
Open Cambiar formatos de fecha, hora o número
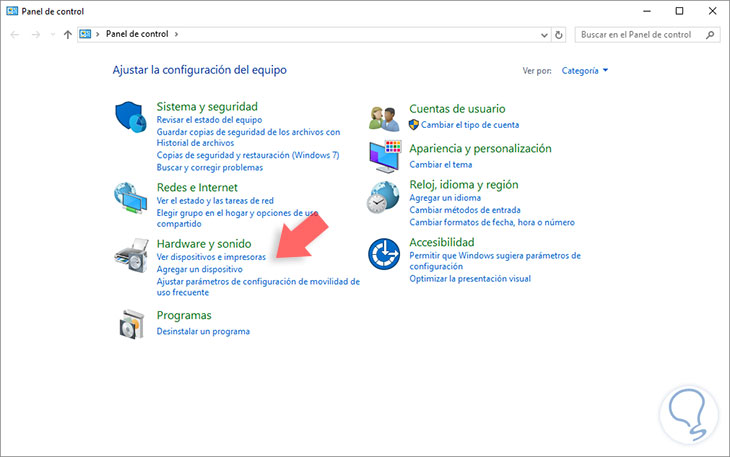click(x=492, y=222)
